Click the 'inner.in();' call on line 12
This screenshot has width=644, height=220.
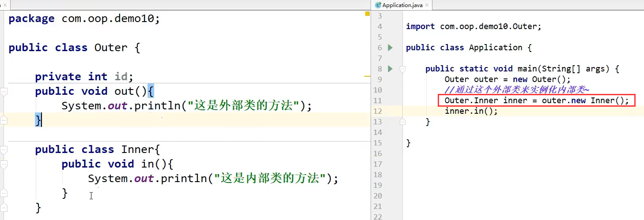(471, 111)
